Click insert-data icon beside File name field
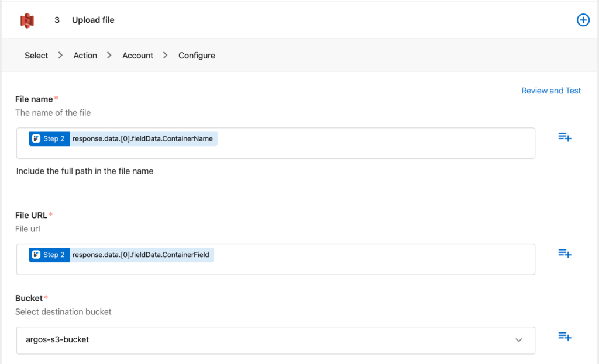 coord(564,137)
